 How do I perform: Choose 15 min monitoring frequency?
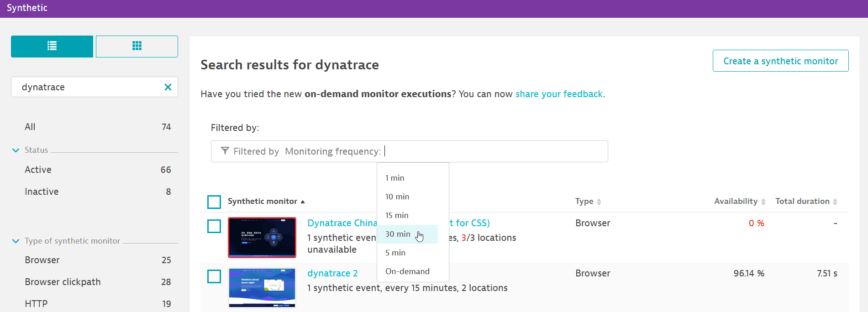(x=407, y=215)
